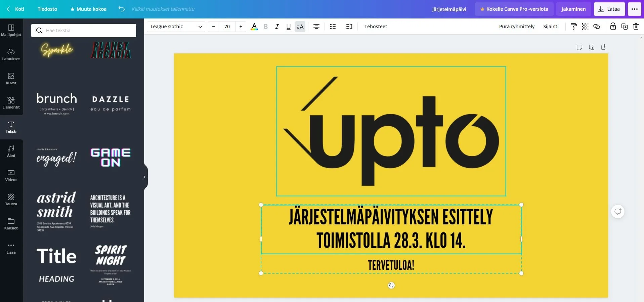Click the rotate handle below text group
Viewport: 644px width, 302px height.
(391, 286)
